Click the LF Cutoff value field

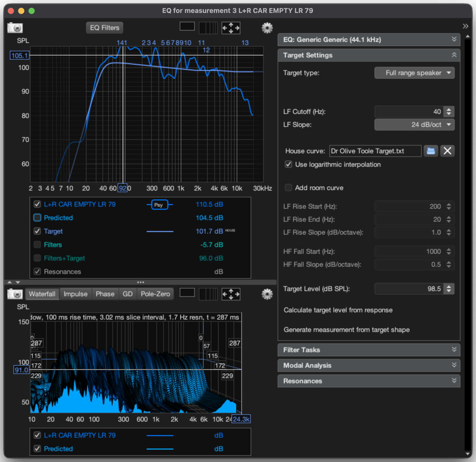pyautogui.click(x=409, y=112)
